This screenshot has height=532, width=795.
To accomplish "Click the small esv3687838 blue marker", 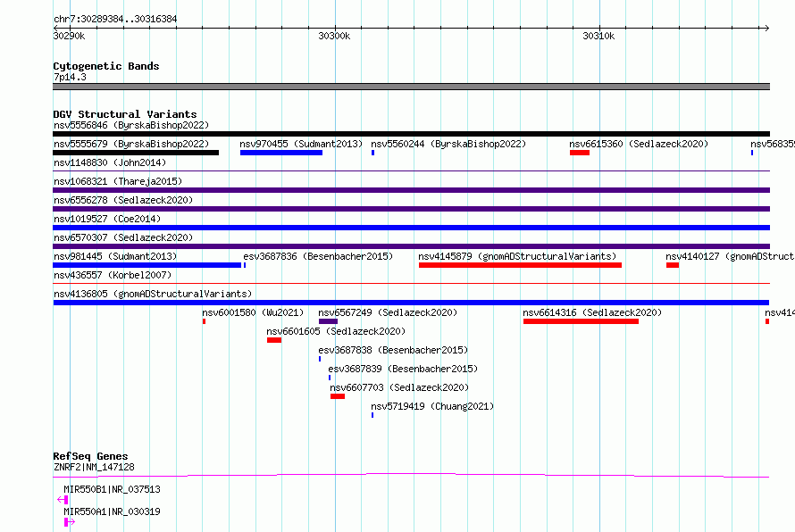I will [320, 359].
